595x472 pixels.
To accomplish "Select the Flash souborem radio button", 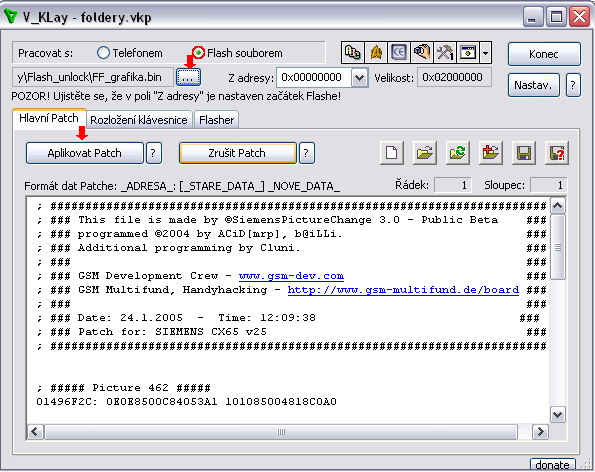I will [198, 53].
